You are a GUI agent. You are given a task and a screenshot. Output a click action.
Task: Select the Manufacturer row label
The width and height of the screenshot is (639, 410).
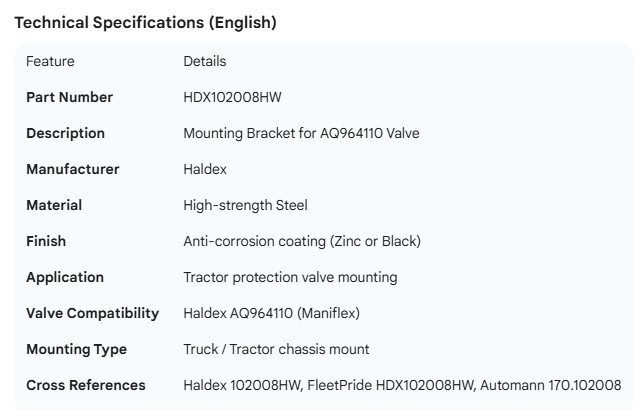click(x=72, y=169)
